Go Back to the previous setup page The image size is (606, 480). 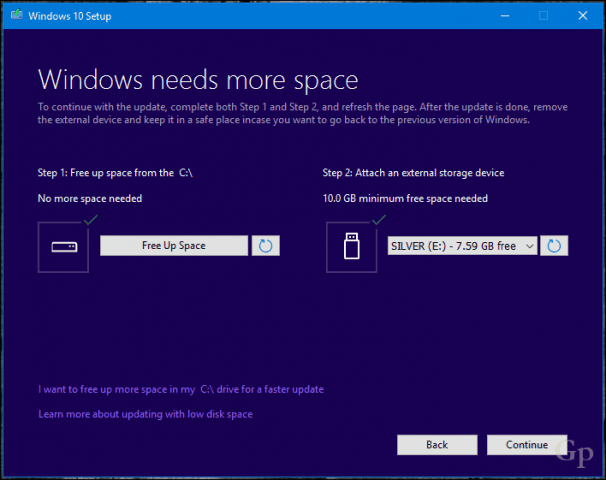tap(437, 445)
